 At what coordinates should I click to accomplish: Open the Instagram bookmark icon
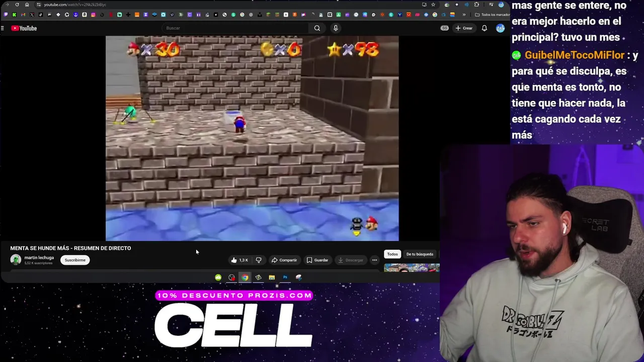coord(93,15)
